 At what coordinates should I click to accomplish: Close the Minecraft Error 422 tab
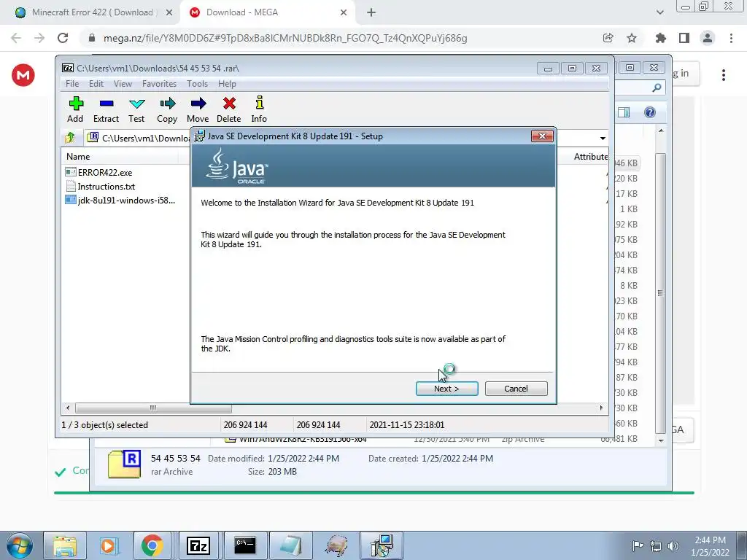(x=169, y=13)
